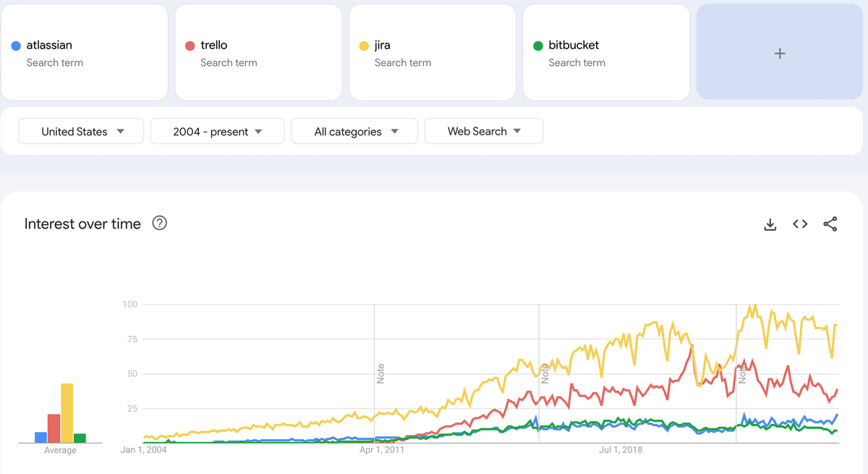This screenshot has height=474, width=868.
Task: Click the red dot marker for trello
Action: (x=190, y=45)
